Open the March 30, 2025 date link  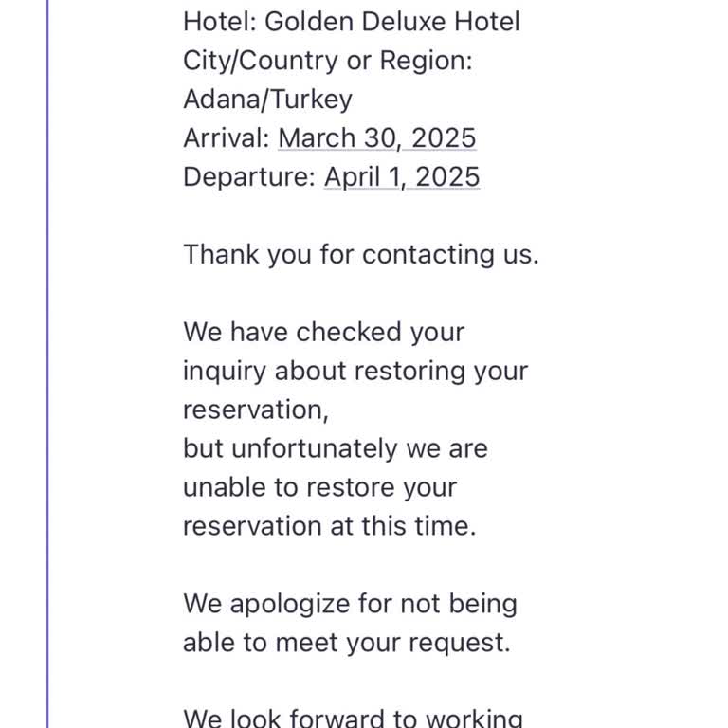click(x=376, y=138)
